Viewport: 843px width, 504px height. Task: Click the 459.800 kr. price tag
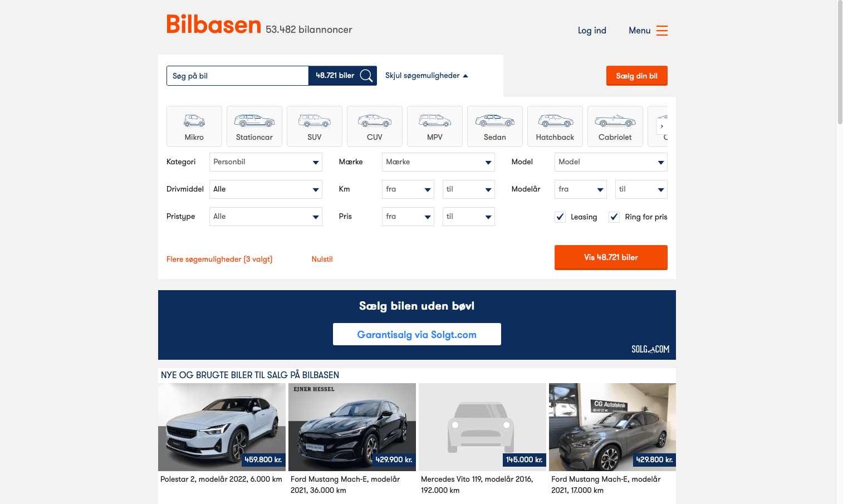click(x=263, y=460)
